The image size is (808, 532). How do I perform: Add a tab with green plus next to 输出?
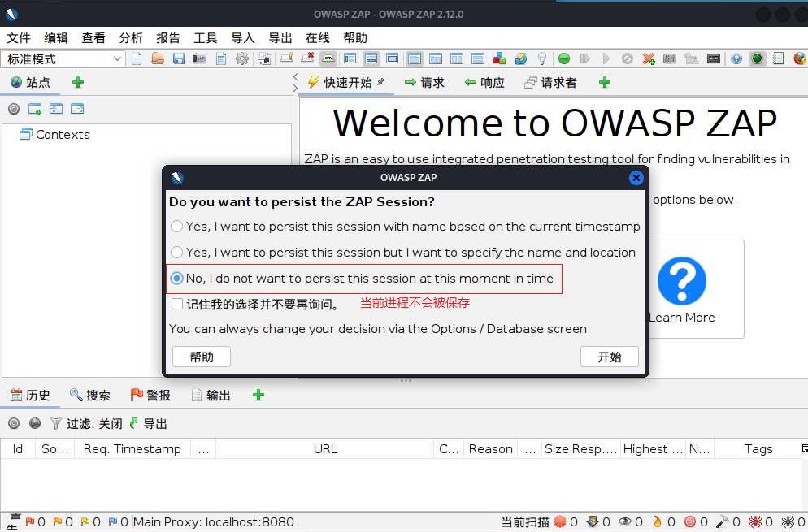[258, 395]
